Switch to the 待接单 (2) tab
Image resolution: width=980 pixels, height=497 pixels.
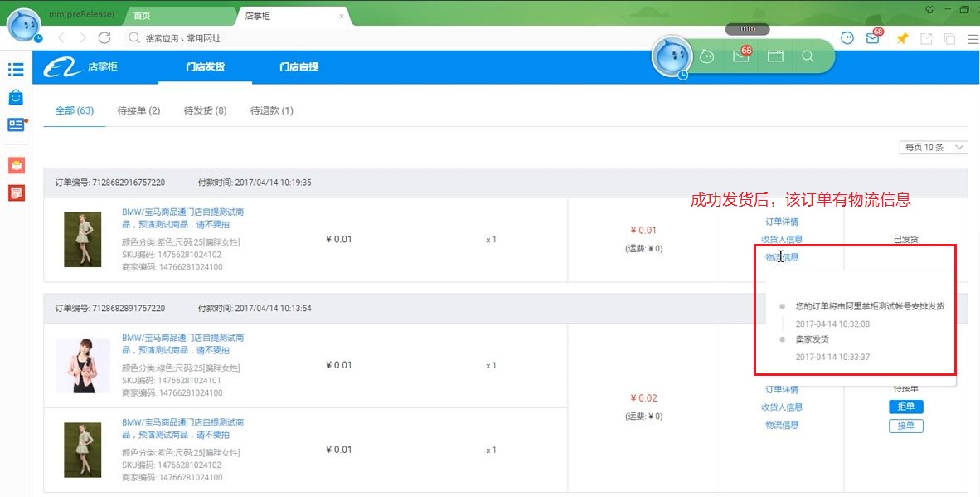(138, 110)
